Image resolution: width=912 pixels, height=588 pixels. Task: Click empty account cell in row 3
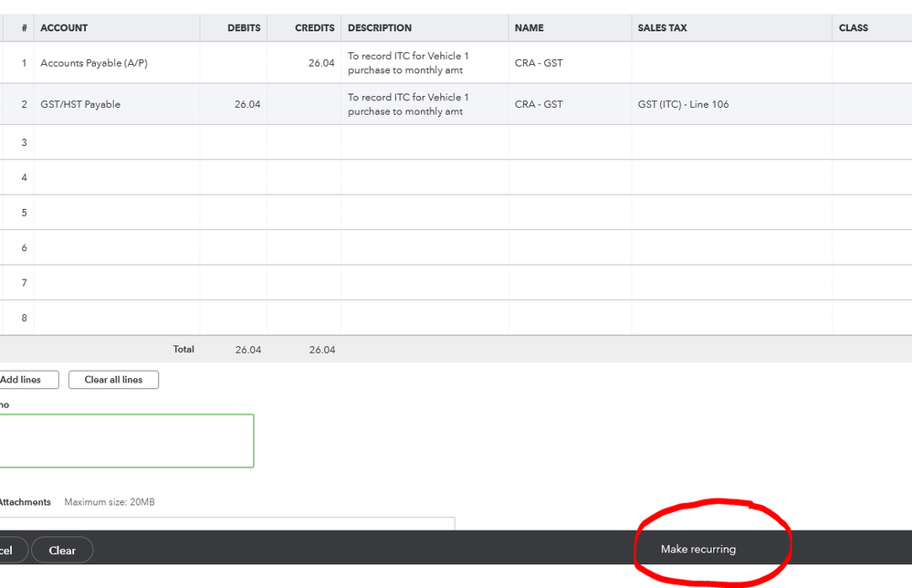pos(117,142)
